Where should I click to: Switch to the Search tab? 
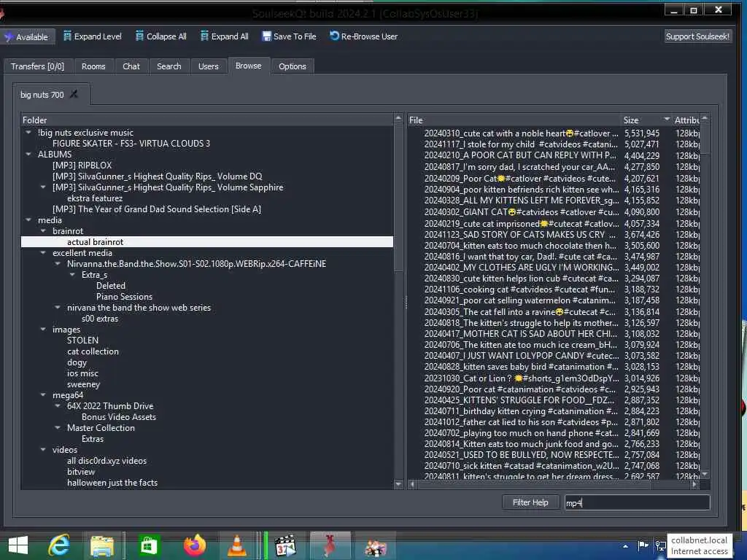[x=169, y=66]
